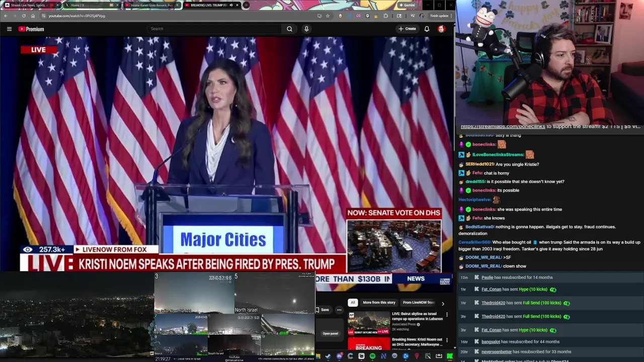Viewport: 644px width, 362px height.
Task: Reload the page in Chrome
Action: [24, 16]
